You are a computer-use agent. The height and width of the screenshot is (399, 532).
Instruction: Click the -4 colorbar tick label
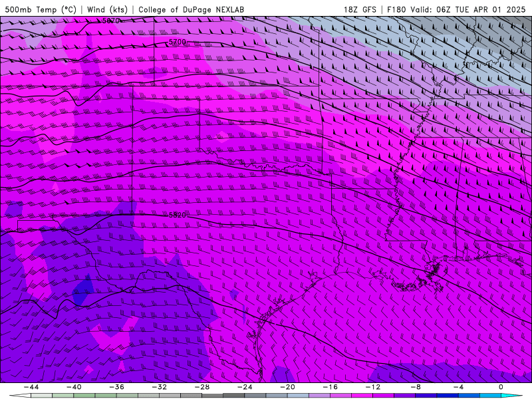(459, 387)
